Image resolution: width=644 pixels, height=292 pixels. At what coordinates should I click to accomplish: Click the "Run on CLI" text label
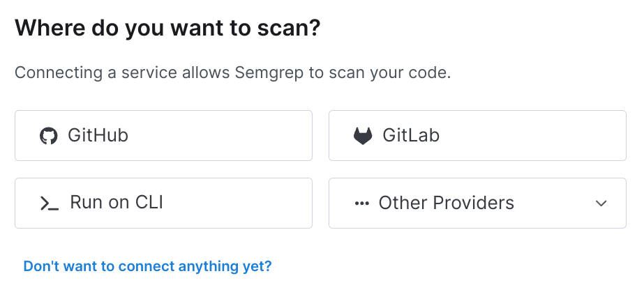[x=117, y=203]
